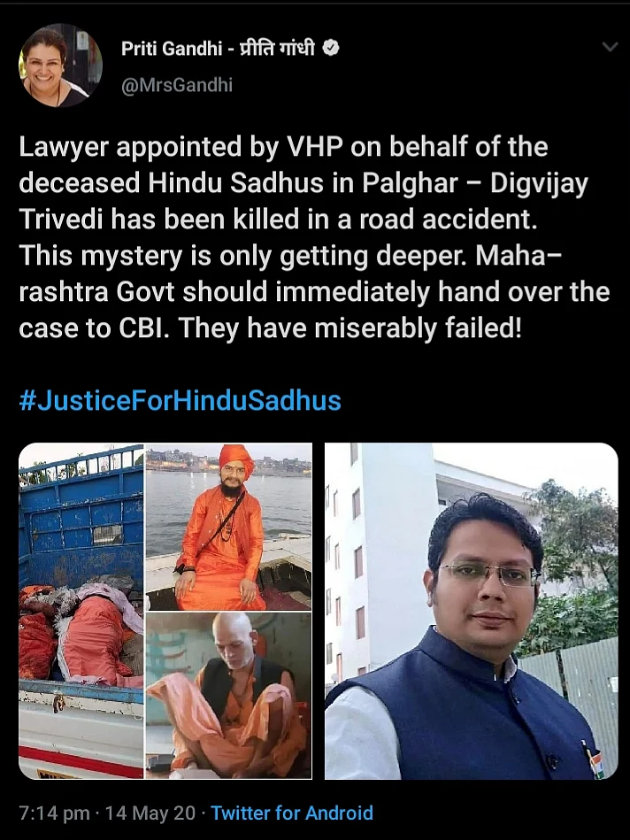Screen dimensions: 630x840
Task: Click the verified badge next to name
Action: click(x=332, y=49)
